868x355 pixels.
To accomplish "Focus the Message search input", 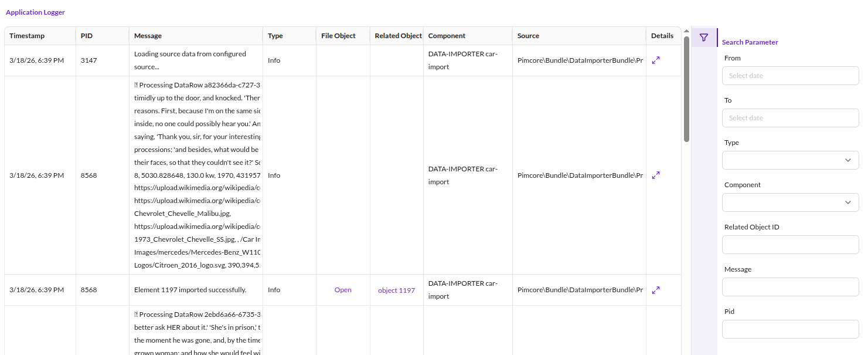I will coord(790,287).
